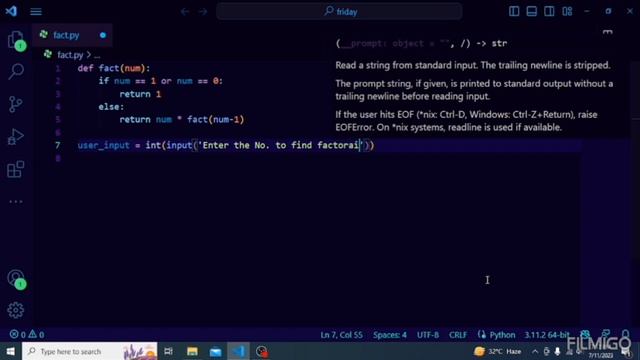Screen dimensions: 640x360
Task: Click fact.py in the breadcrumb
Action: tap(70, 55)
